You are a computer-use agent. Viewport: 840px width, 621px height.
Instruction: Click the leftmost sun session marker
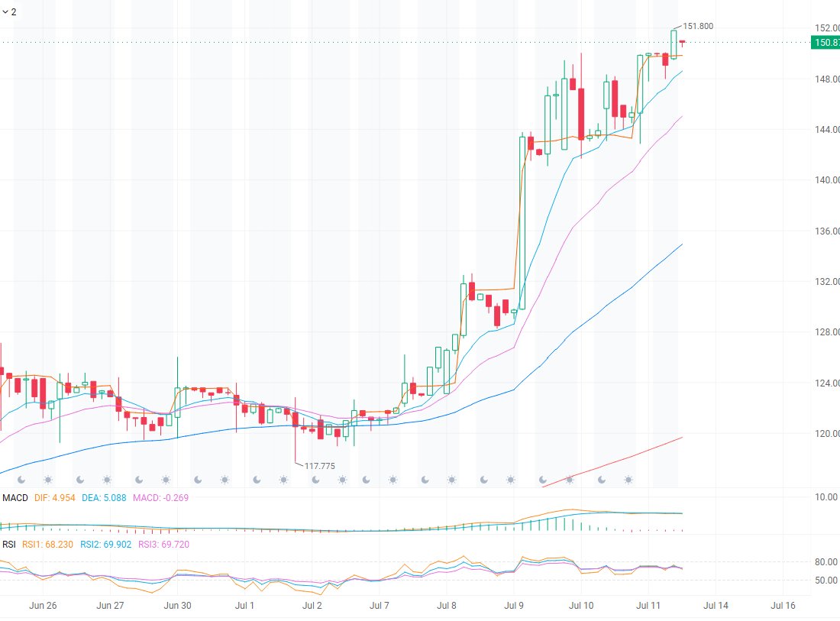(x=47, y=480)
